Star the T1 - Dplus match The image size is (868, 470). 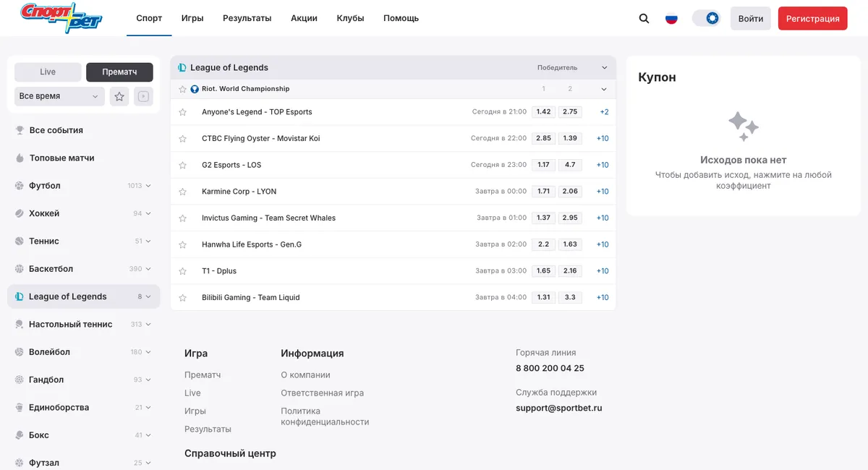(183, 271)
